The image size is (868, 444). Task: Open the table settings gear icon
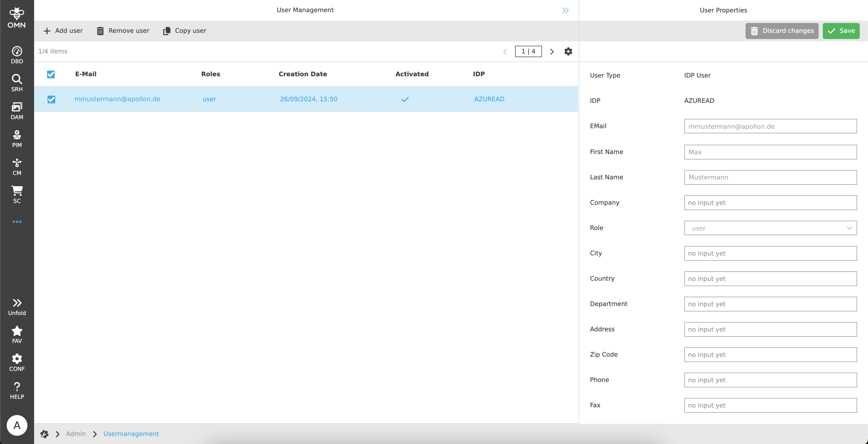pos(568,51)
